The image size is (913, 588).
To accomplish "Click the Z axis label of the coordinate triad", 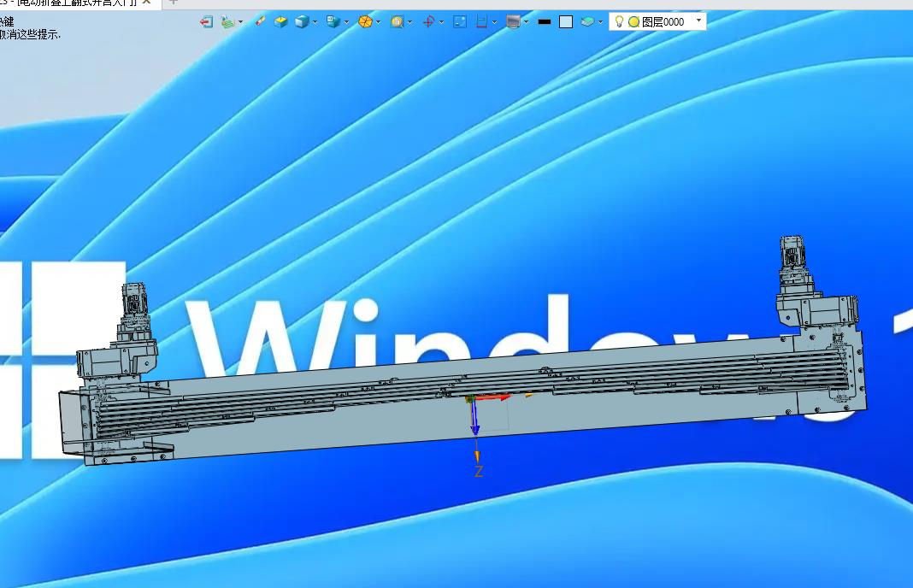I will [x=479, y=471].
